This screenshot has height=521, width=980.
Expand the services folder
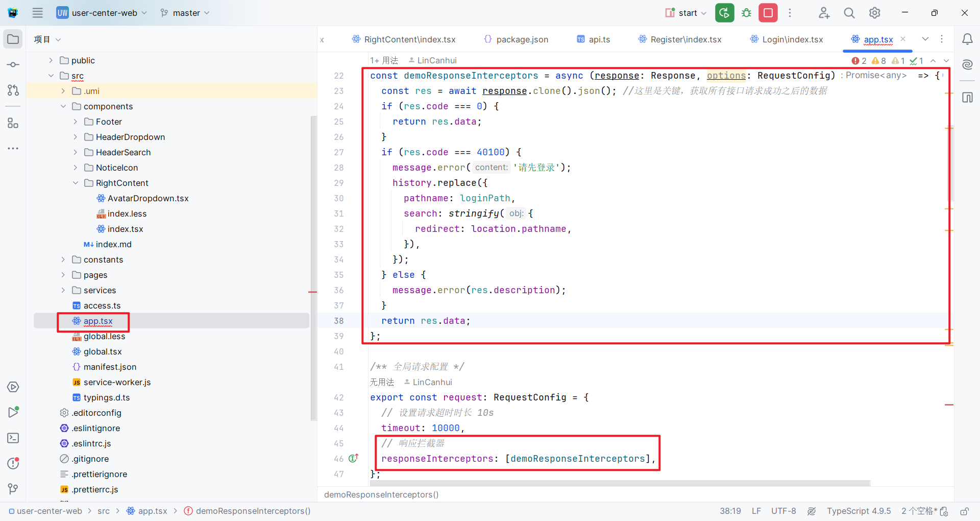tap(63, 290)
